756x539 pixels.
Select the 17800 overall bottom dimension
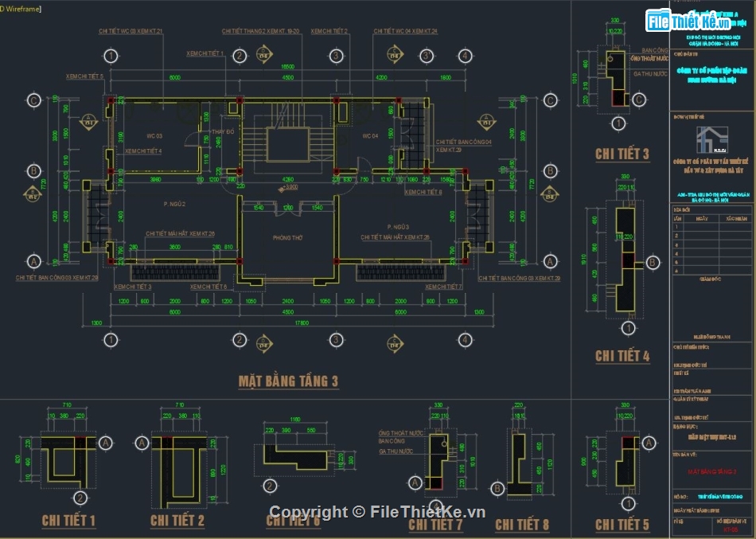[302, 322]
